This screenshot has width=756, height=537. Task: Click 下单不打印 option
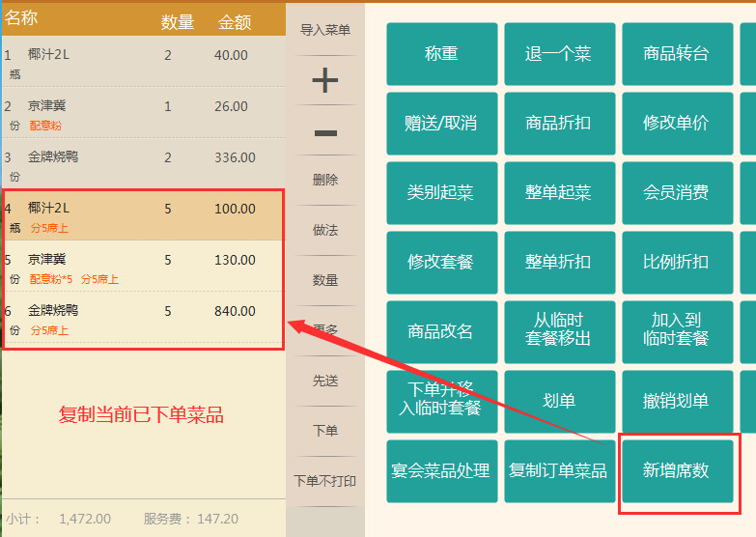pos(325,481)
